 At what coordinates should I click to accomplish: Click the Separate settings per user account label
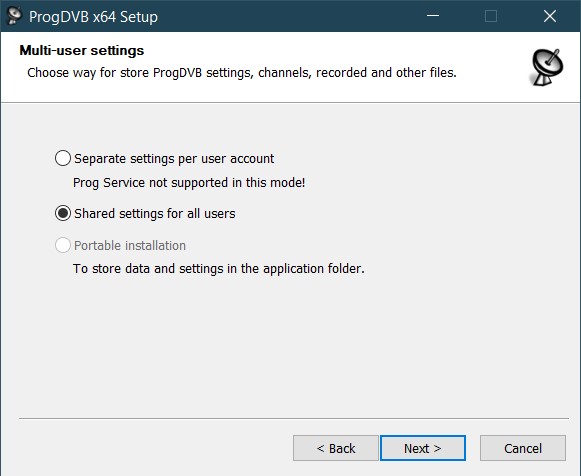tap(174, 159)
